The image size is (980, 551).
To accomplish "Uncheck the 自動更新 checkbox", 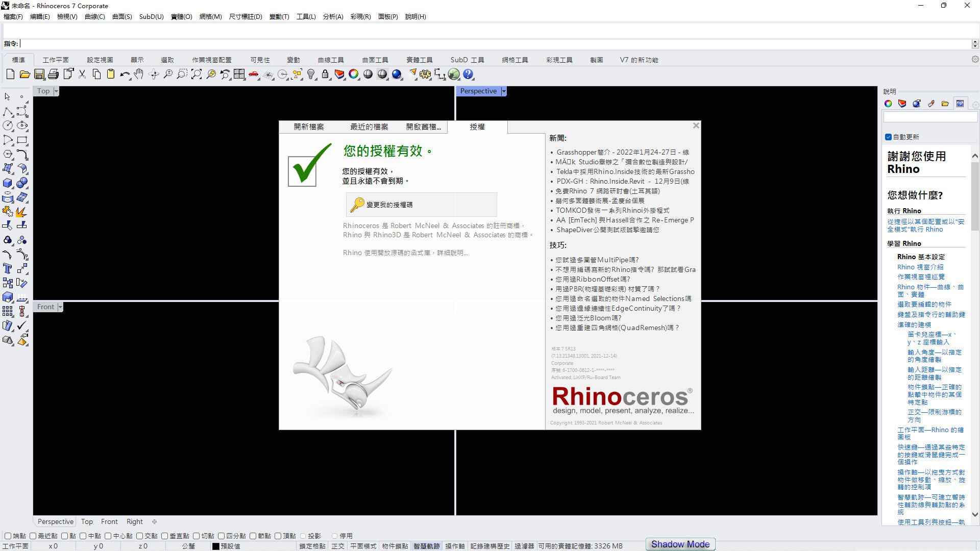I will [x=888, y=137].
